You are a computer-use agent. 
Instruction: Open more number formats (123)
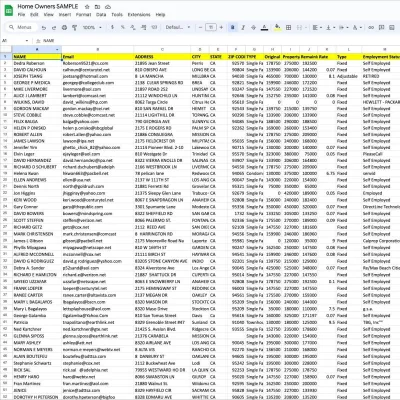tap(154, 27)
